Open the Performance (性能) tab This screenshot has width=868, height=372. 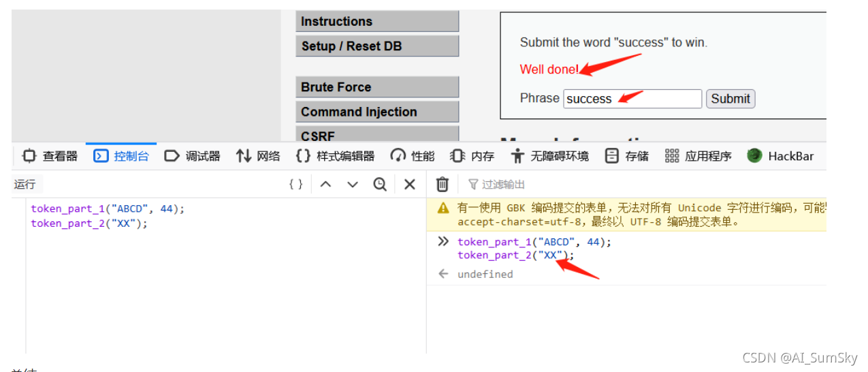pyautogui.click(x=413, y=156)
